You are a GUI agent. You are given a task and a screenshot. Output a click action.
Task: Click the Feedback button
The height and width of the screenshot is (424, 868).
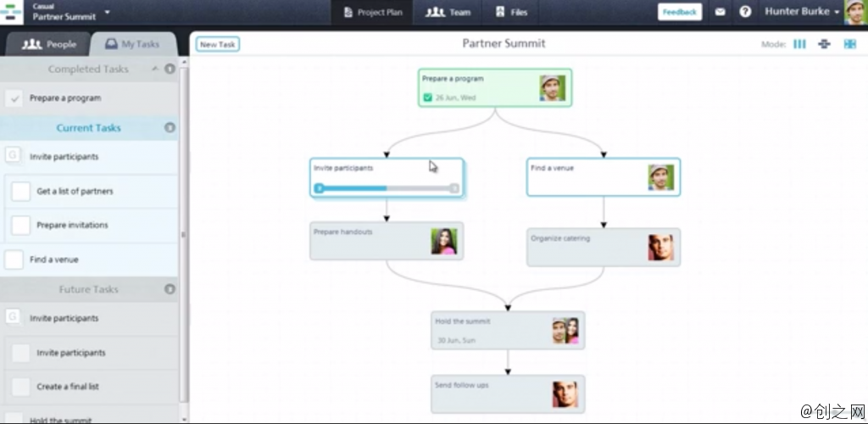[679, 12]
